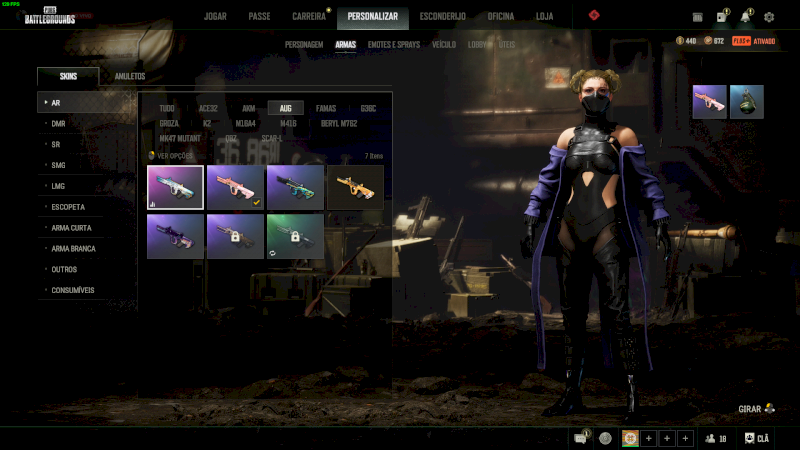Image resolution: width=800 pixels, height=450 pixels.
Task: Click the first empty squad slot plus
Action: pos(648,438)
